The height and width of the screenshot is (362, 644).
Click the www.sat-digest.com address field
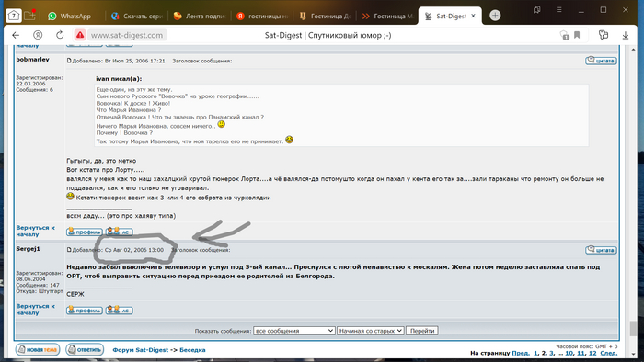tap(127, 35)
